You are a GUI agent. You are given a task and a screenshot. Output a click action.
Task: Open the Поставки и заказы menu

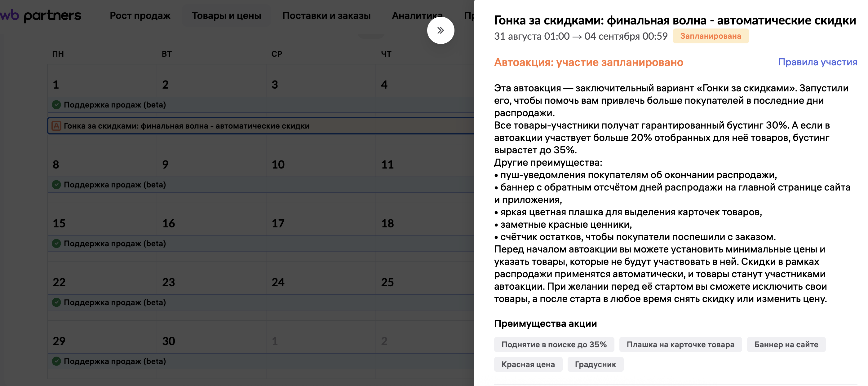point(326,15)
